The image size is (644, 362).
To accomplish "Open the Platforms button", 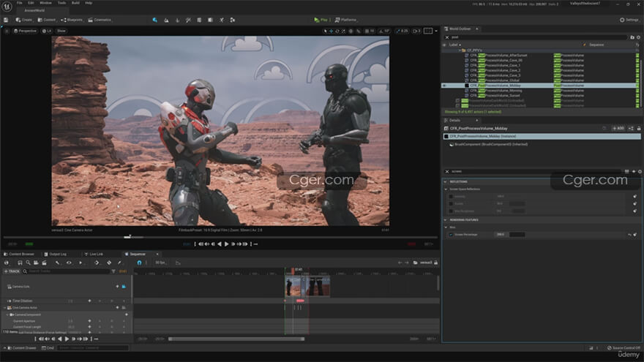I will (x=346, y=20).
